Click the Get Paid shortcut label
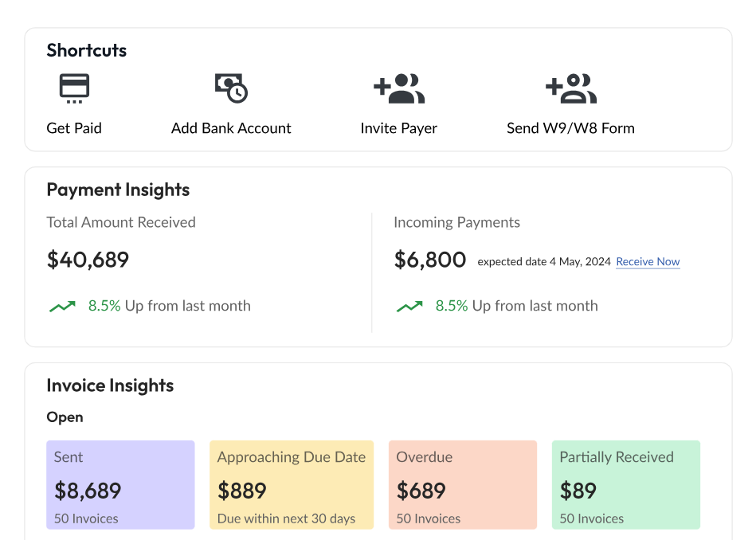Image resolution: width=756 pixels, height=540 pixels. (74, 127)
